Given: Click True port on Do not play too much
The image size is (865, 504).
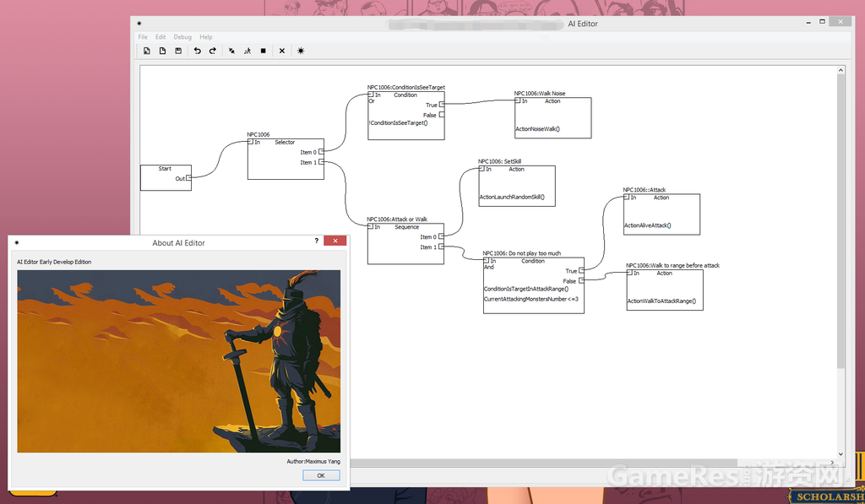Looking at the screenshot, I should 581,271.
